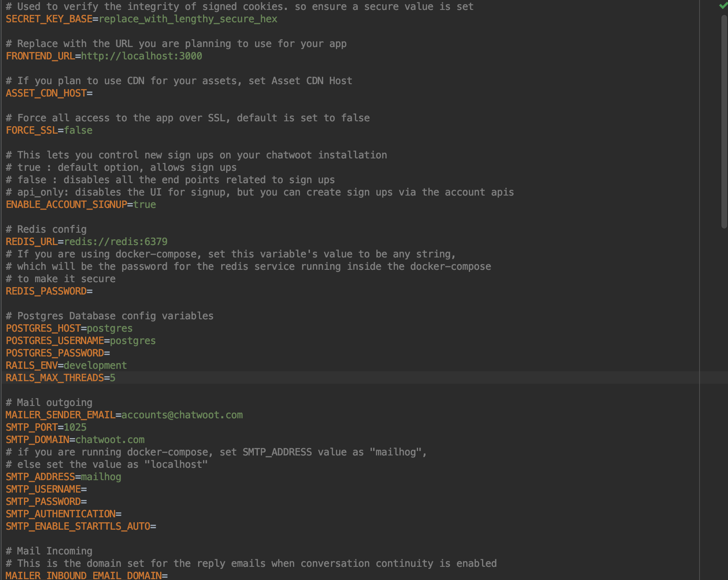Select the SECRET_KEY_BASE variable name
Screen dimensions: 728x580
pyautogui.click(x=49, y=19)
